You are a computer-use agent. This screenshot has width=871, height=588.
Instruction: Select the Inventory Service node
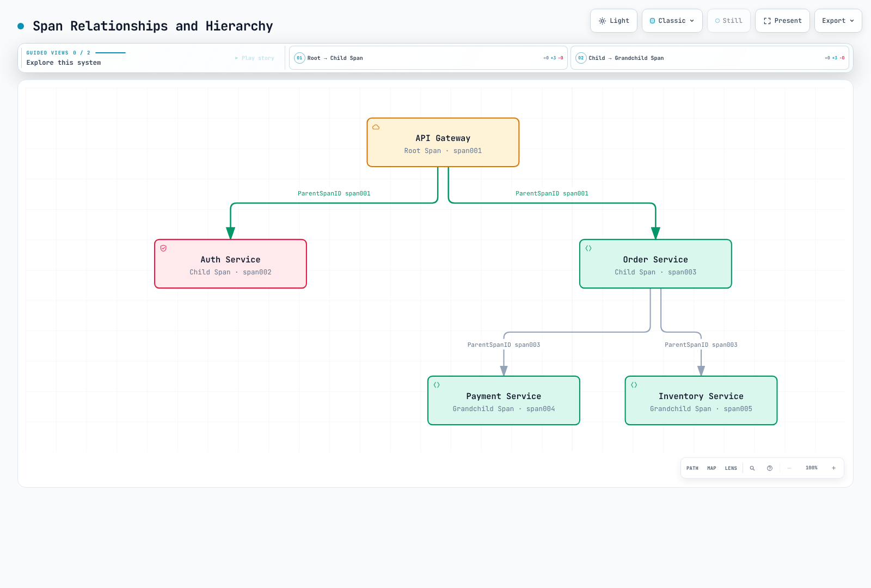tap(701, 401)
